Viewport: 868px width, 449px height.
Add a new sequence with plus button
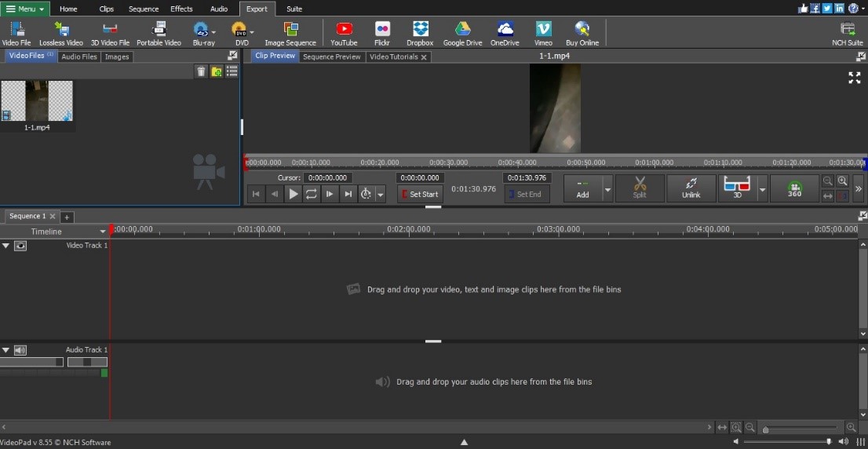pos(67,217)
